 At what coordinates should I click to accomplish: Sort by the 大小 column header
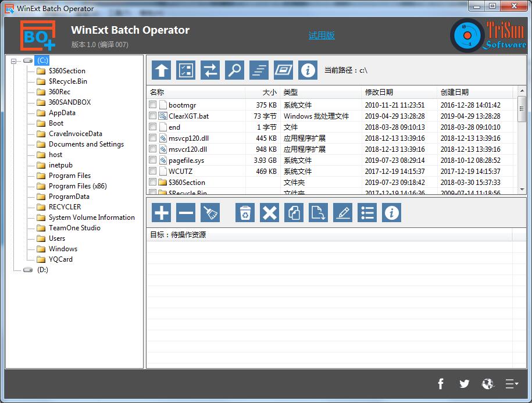pos(269,92)
